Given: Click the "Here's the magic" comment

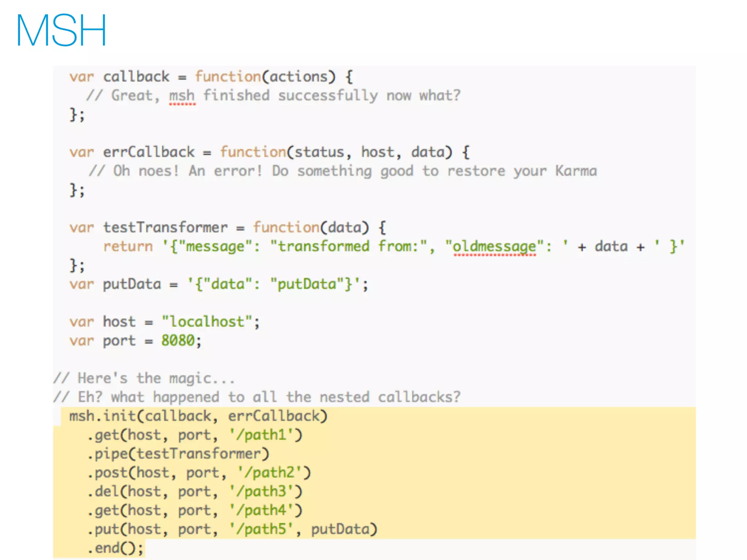Looking at the screenshot, I should tap(144, 378).
